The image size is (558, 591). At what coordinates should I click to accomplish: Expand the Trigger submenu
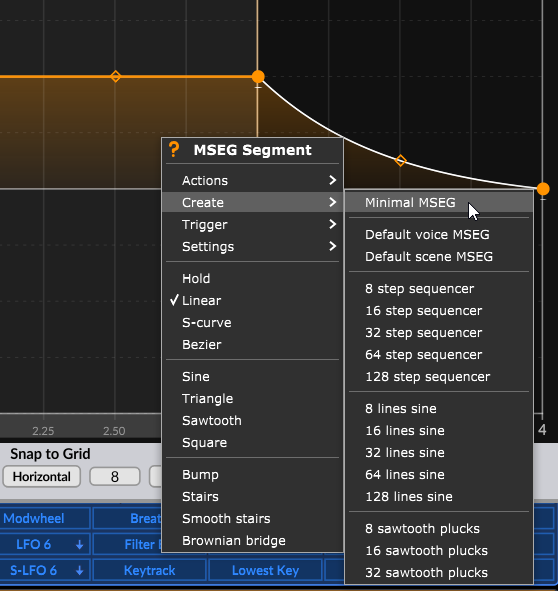tap(252, 224)
